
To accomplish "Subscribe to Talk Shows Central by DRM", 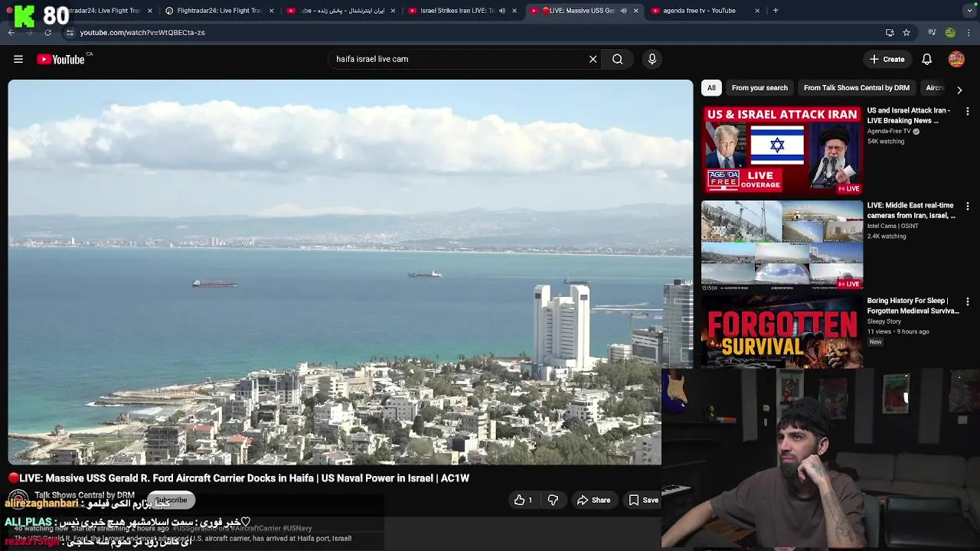I will point(171,500).
